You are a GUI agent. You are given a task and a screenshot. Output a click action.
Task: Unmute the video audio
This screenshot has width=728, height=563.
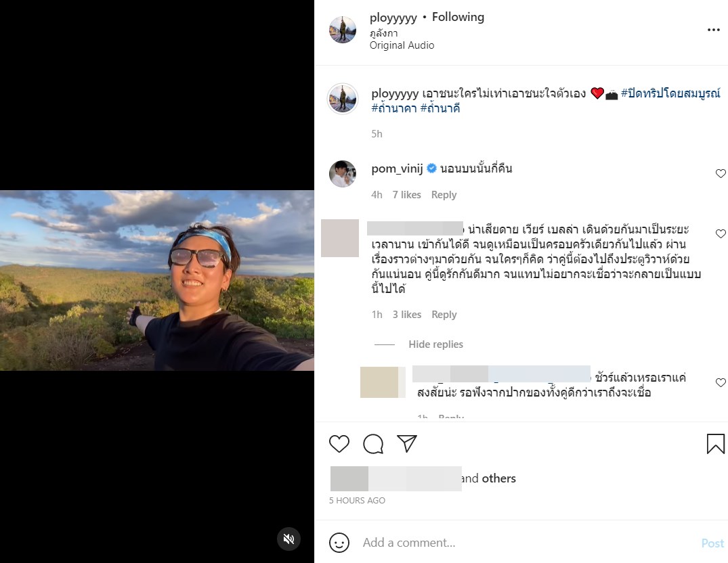288,539
